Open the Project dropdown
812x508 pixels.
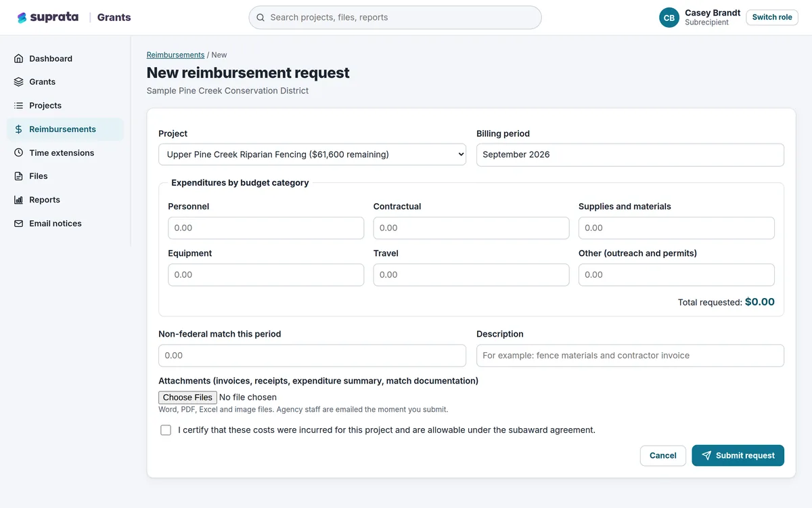(313, 154)
